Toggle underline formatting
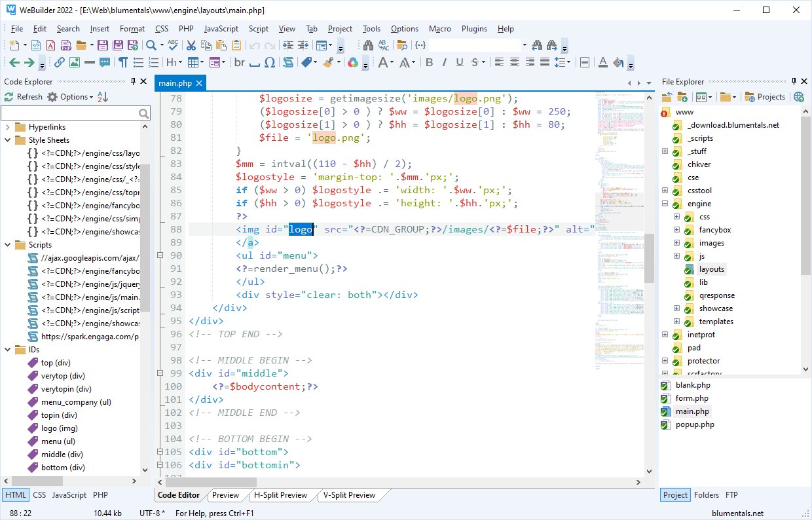The height and width of the screenshot is (520, 812). coord(458,62)
